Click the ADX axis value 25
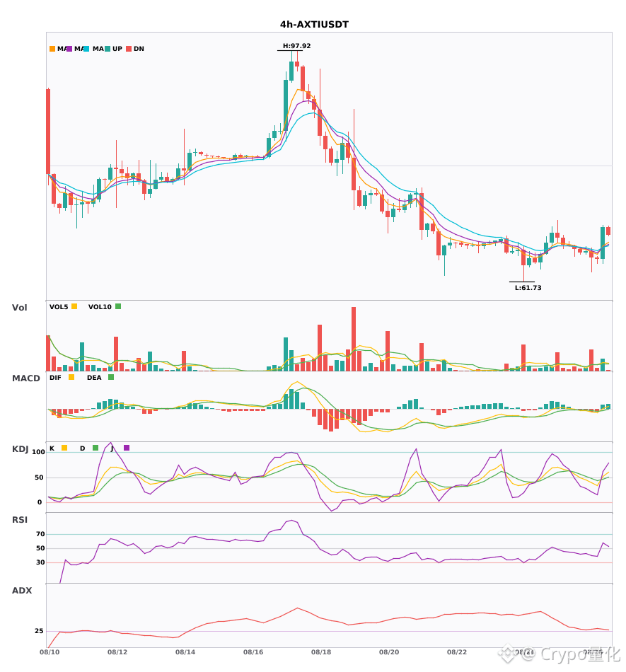The width and height of the screenshot is (626, 672). click(39, 631)
